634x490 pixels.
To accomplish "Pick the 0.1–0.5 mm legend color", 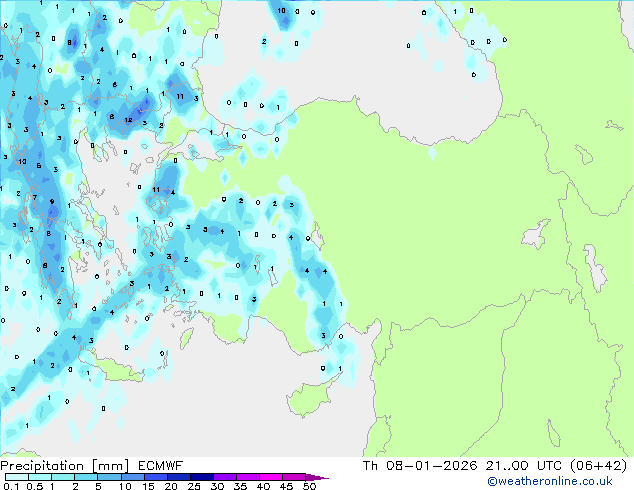I will pos(17,477).
